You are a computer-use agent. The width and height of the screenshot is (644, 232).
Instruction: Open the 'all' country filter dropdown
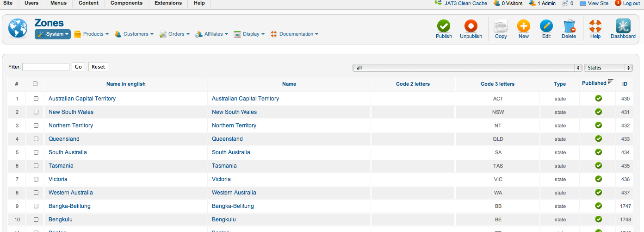click(467, 68)
